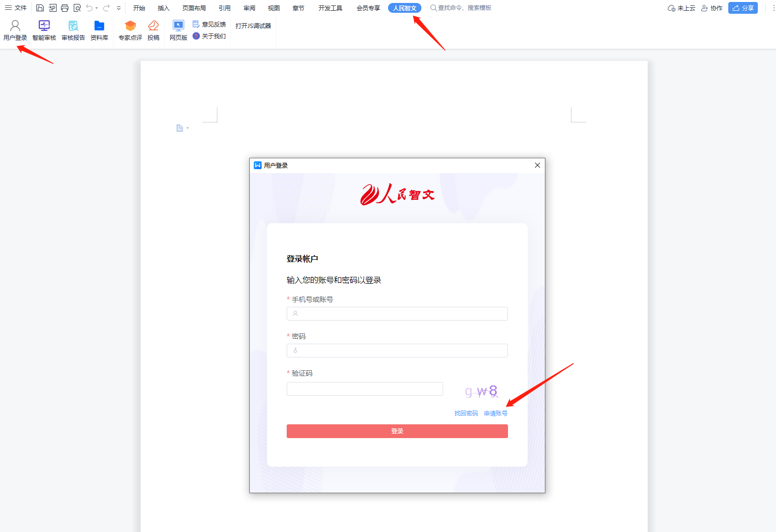Viewport: 776px width, 532px height.
Task: Launch 智能审核 tool
Action: [x=44, y=30]
